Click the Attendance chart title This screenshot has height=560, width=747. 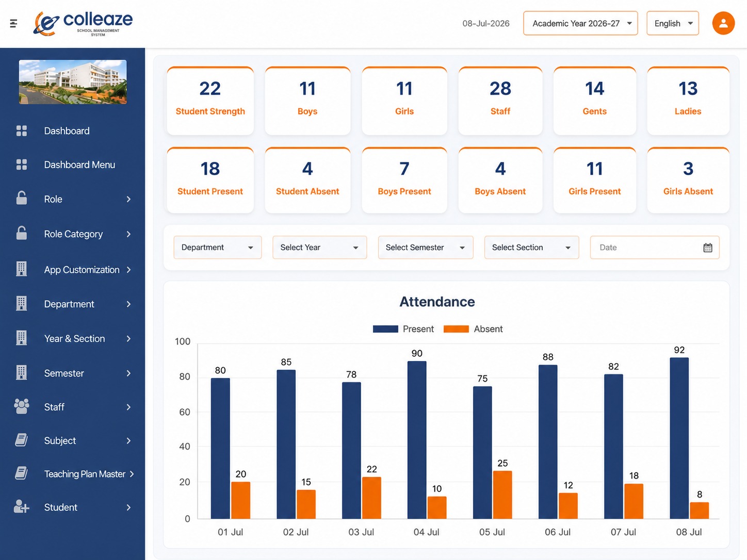pos(437,302)
